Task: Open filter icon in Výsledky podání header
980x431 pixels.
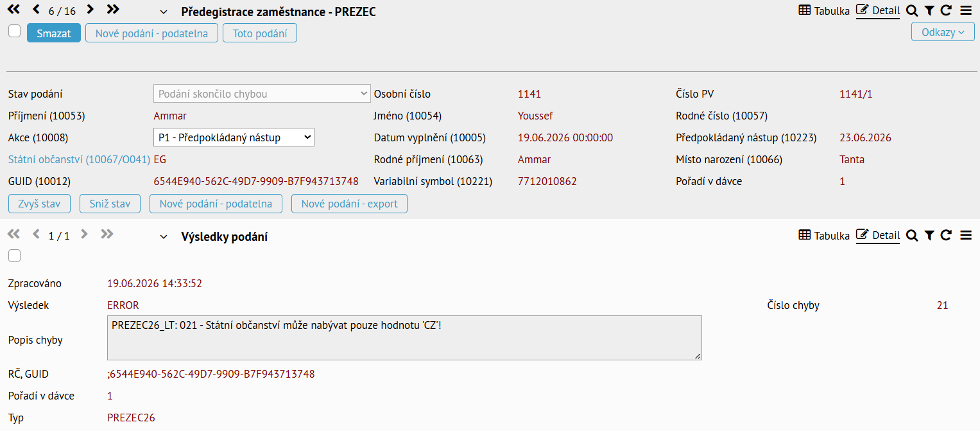Action: [x=929, y=236]
